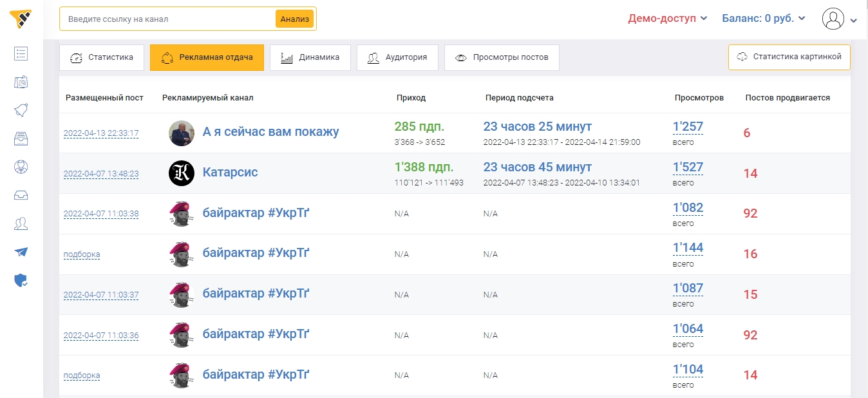Click the Катарсис channel avatar thumbnail
The image size is (868, 398).
[181, 172]
